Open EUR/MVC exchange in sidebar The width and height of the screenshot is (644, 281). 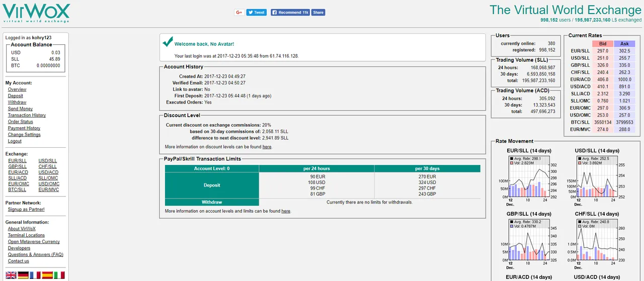(49, 190)
